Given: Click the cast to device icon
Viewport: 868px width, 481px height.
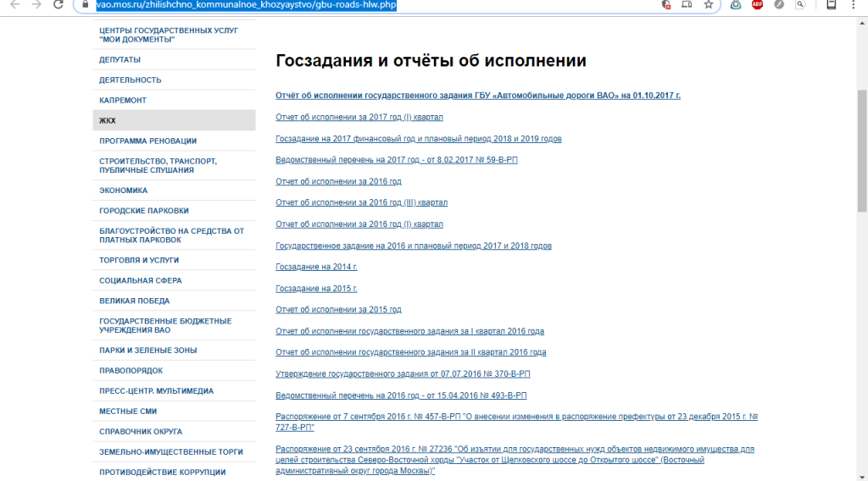Looking at the screenshot, I should 687,4.
